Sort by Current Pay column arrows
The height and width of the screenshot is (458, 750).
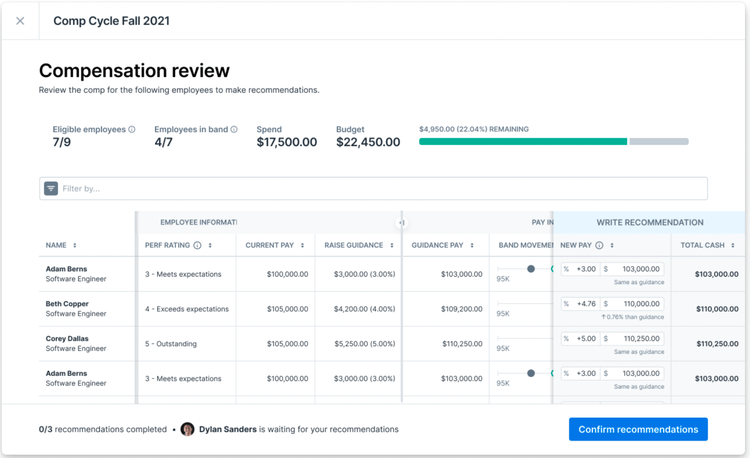point(302,245)
